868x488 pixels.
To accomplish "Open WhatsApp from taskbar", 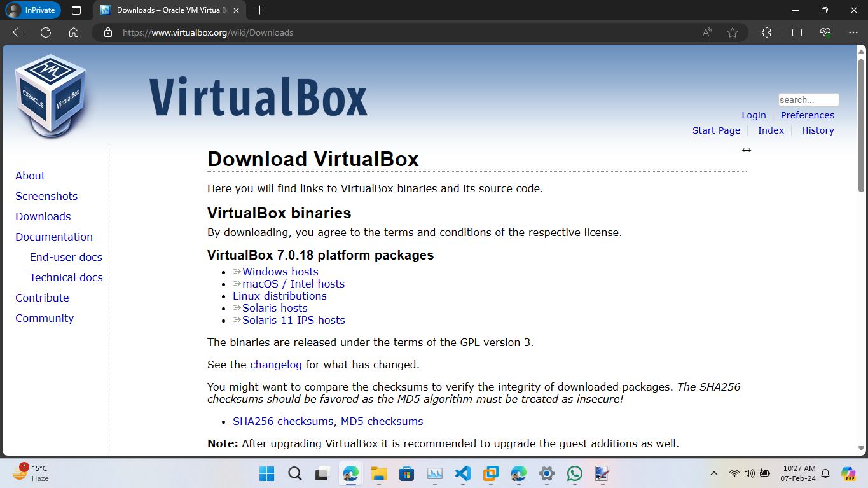I will (575, 473).
